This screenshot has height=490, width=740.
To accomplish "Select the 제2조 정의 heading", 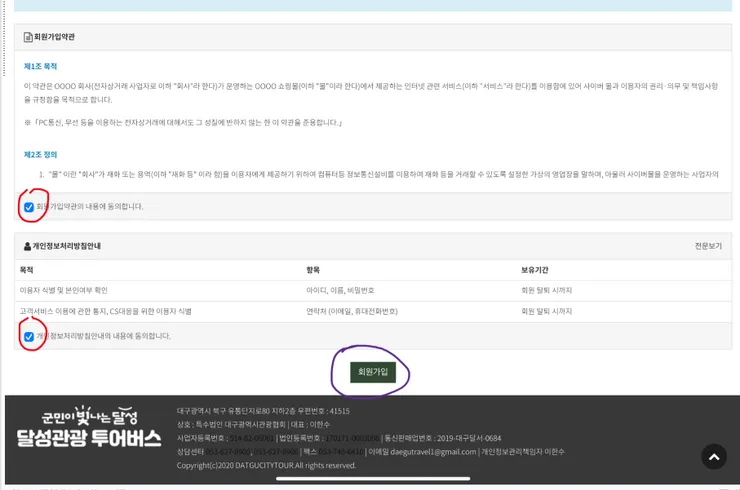I will tap(40, 155).
